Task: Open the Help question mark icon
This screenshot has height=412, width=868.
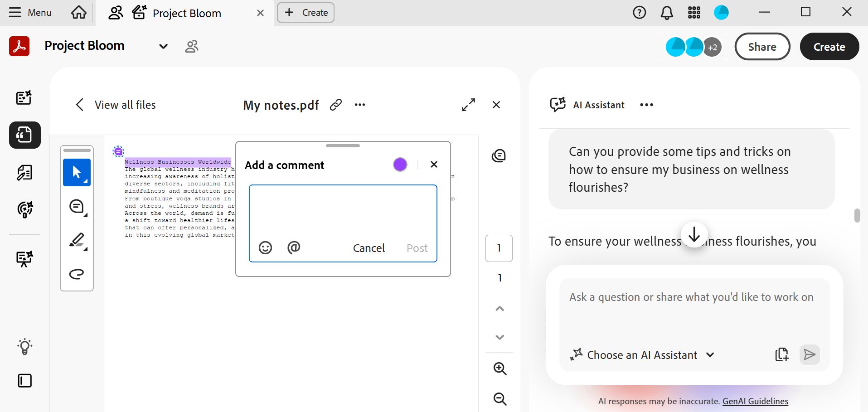Action: [x=639, y=13]
